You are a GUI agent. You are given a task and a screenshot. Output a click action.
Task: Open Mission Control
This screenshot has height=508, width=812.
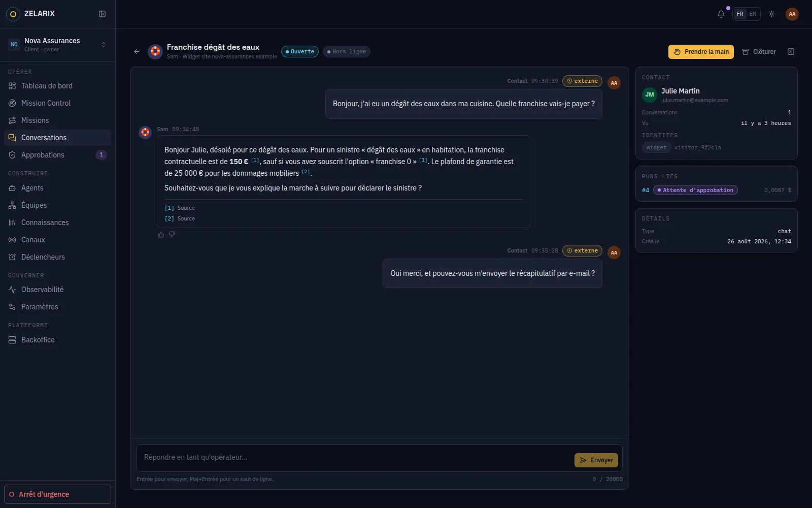58,103
